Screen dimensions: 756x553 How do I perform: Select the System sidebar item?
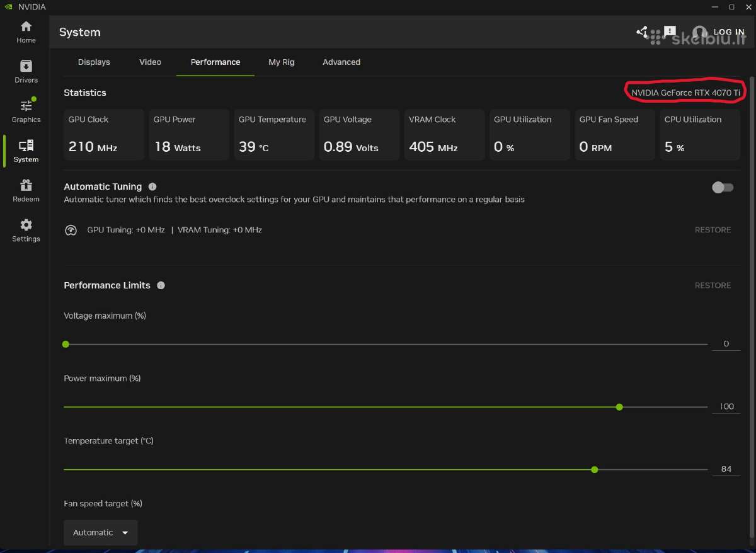click(26, 151)
